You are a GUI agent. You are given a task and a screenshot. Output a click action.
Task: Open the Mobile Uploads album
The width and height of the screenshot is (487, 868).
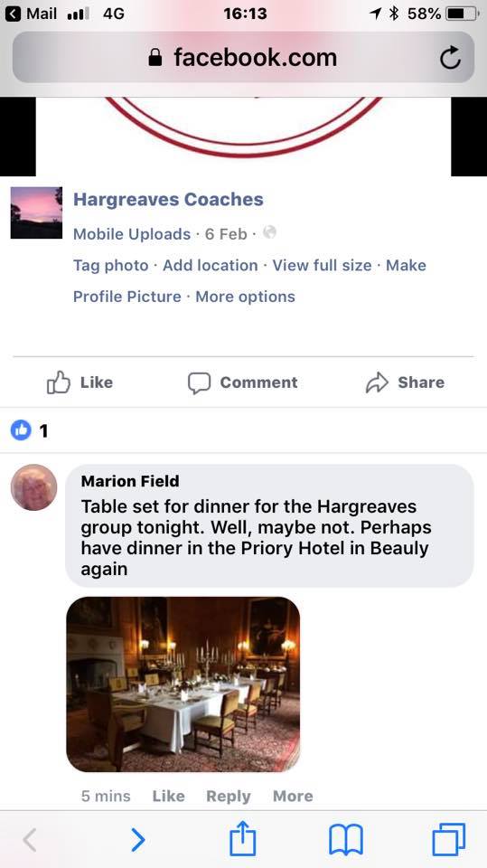pos(132,234)
